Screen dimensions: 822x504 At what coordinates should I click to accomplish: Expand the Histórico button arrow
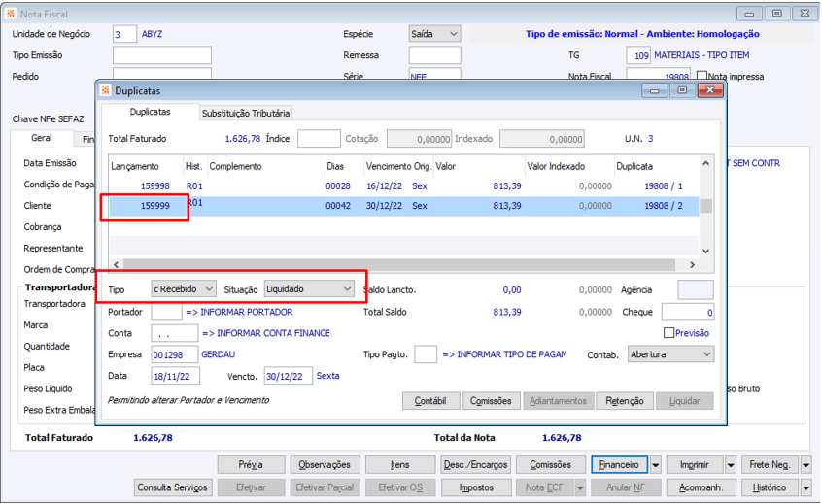click(806, 487)
